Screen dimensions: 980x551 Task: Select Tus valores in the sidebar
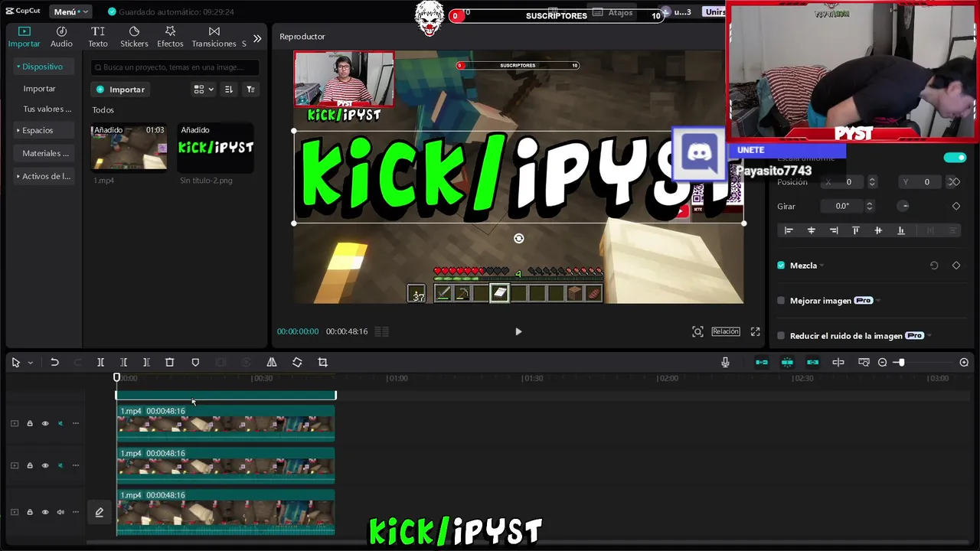[x=47, y=109]
